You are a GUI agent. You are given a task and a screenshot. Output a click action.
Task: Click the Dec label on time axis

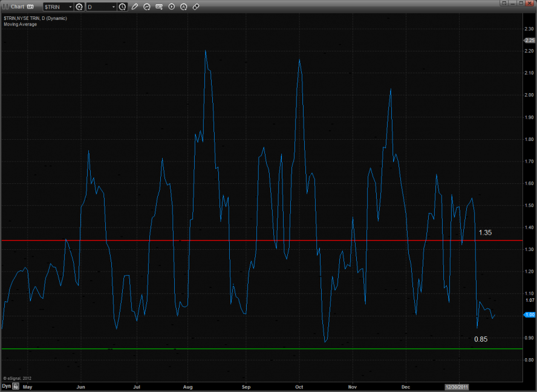coord(406,387)
